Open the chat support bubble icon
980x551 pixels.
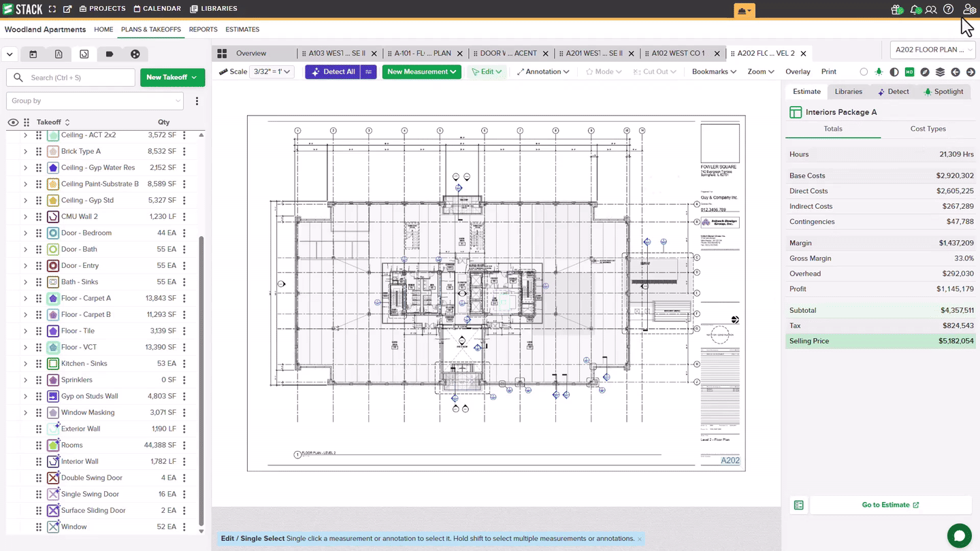tap(960, 536)
